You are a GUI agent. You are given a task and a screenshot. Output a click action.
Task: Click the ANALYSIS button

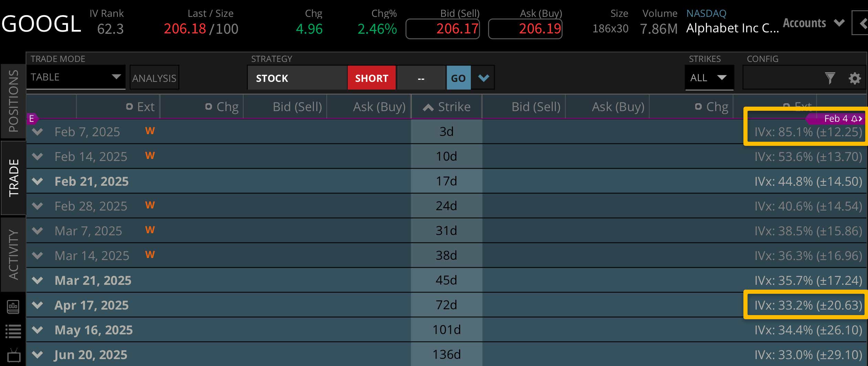[154, 78]
